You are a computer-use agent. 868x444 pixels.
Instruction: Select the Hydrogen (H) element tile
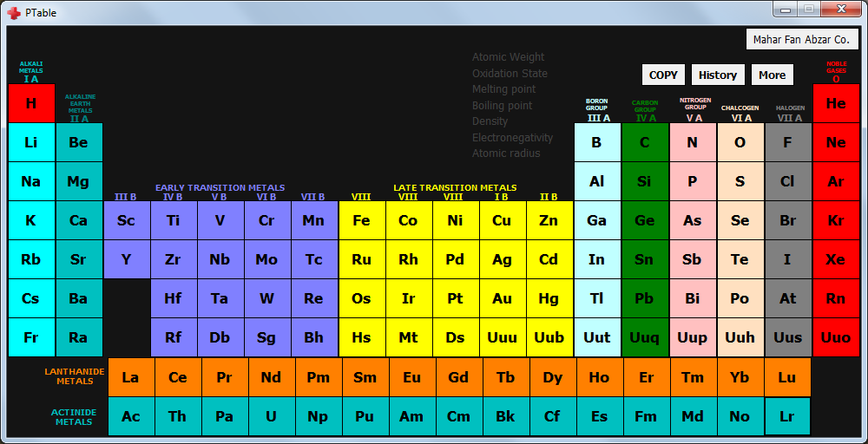[x=31, y=103]
